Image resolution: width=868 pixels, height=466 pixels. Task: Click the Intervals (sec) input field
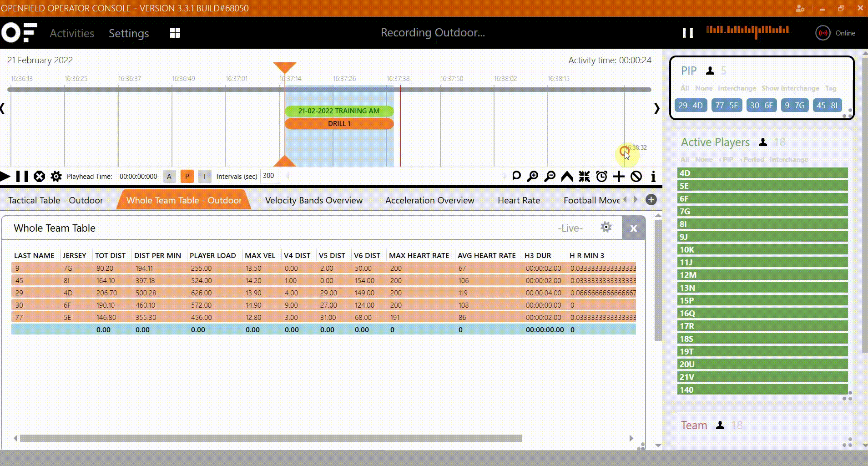[270, 176]
